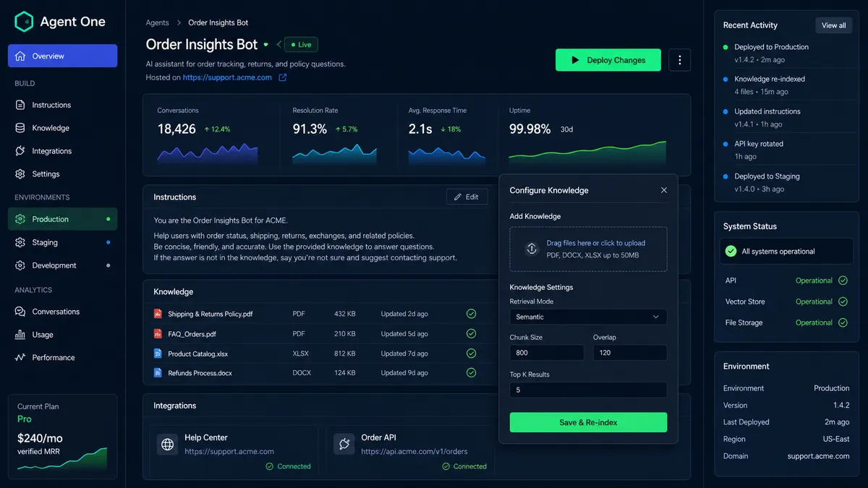
Task: Click the Integrations plug icon in sidebar
Action: [x=20, y=151]
